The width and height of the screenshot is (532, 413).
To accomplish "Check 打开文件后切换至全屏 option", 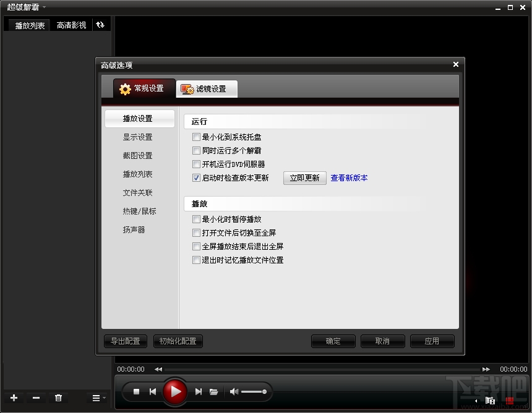I will point(196,232).
